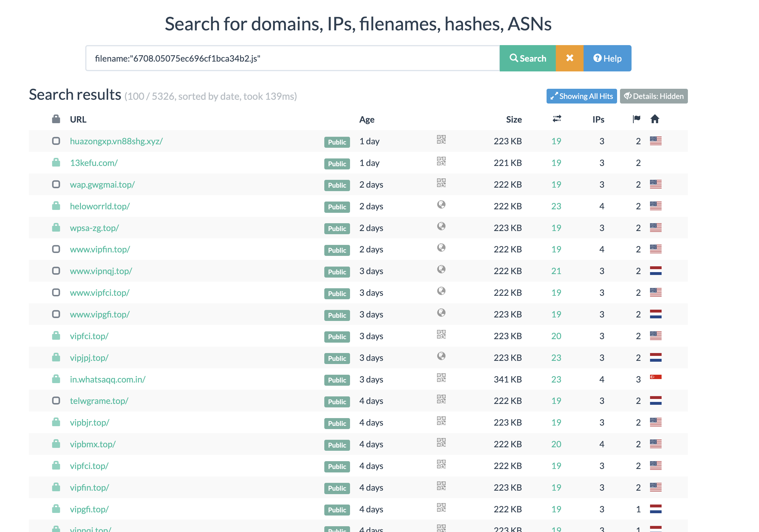Open the www.vipfin.top/ result link

tap(100, 249)
